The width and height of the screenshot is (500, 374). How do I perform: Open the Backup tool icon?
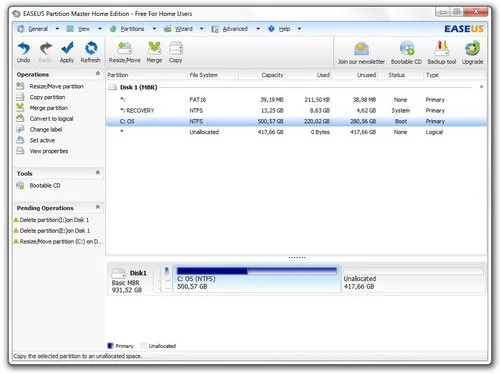[x=442, y=49]
